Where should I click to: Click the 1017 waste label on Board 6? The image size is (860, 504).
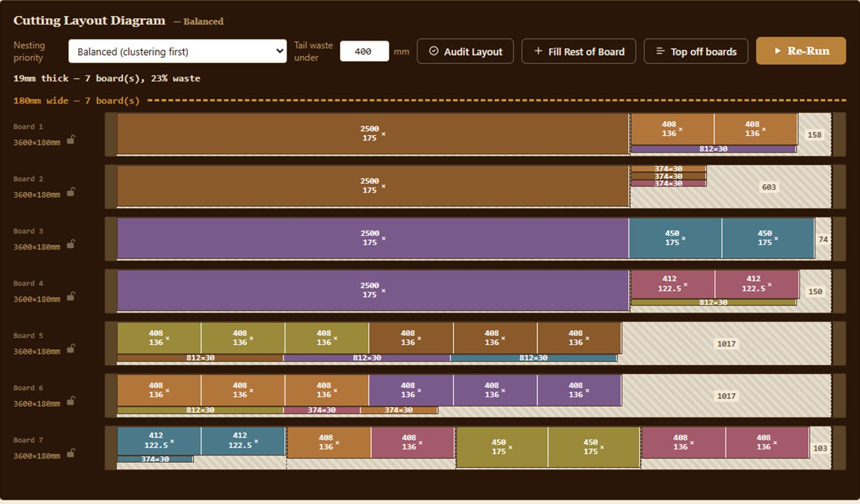(x=726, y=395)
